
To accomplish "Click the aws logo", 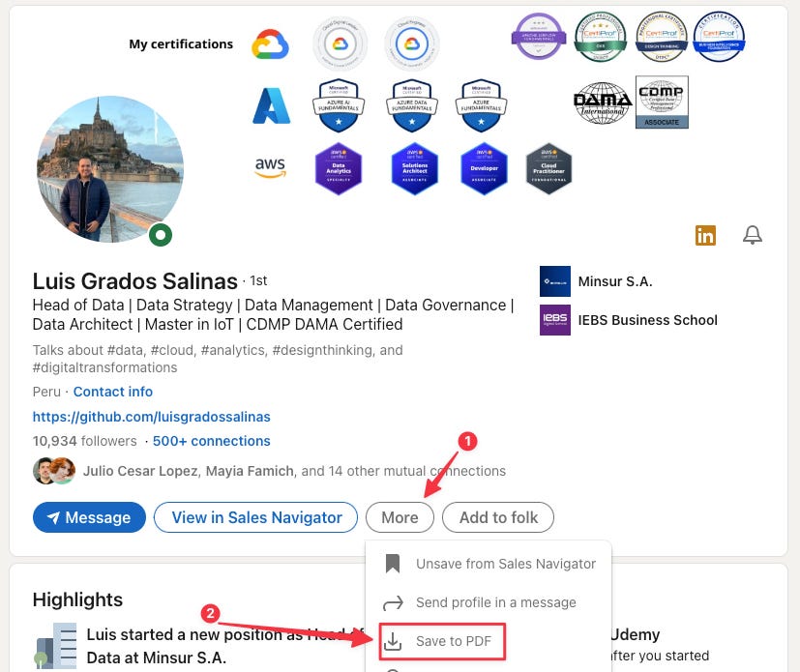I will pyautogui.click(x=270, y=167).
